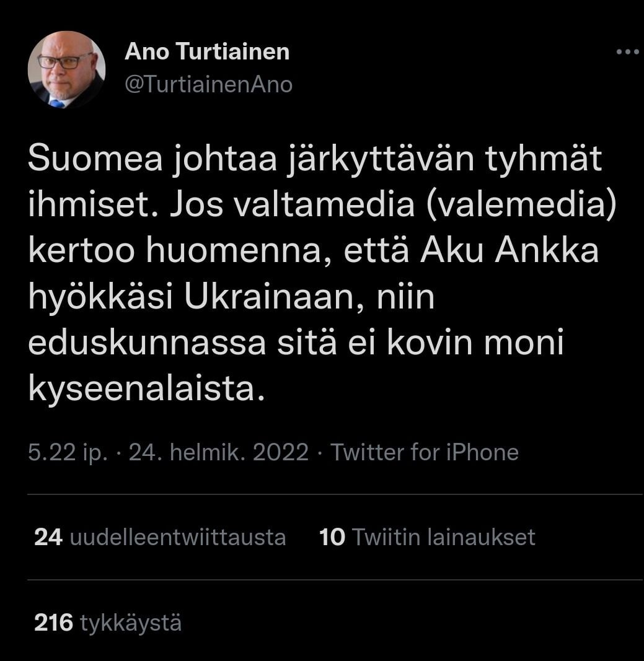The height and width of the screenshot is (661, 644).
Task: Click the word "Ukrainaan," in the tweet
Action: 271,299
